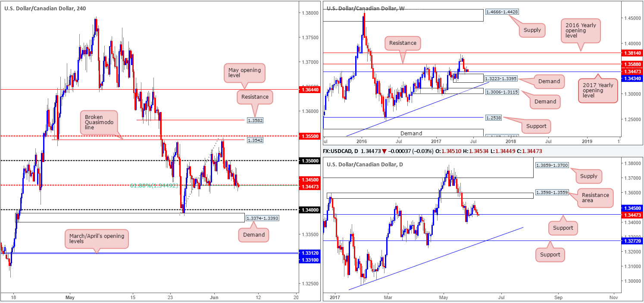Click the 1.3598-1.3559 resistance area label
Image resolution: width=644 pixels, height=303 pixels.
point(551,192)
